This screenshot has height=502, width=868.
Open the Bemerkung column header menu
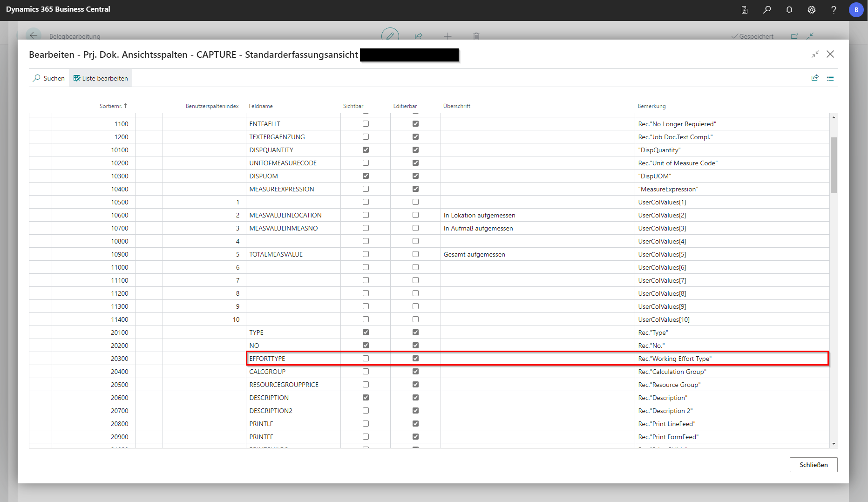click(x=651, y=106)
